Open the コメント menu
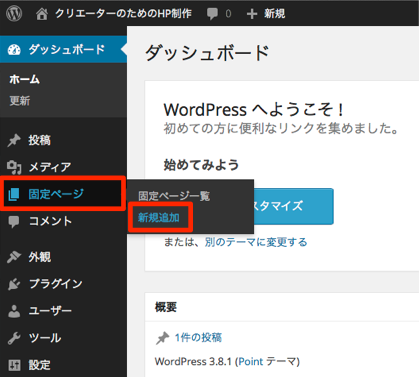 pyautogui.click(x=50, y=221)
